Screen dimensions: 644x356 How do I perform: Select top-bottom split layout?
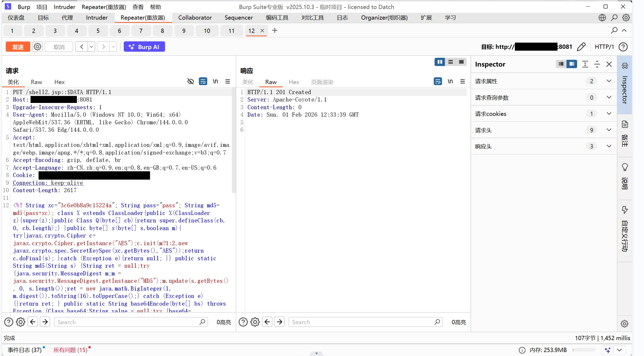(x=451, y=62)
